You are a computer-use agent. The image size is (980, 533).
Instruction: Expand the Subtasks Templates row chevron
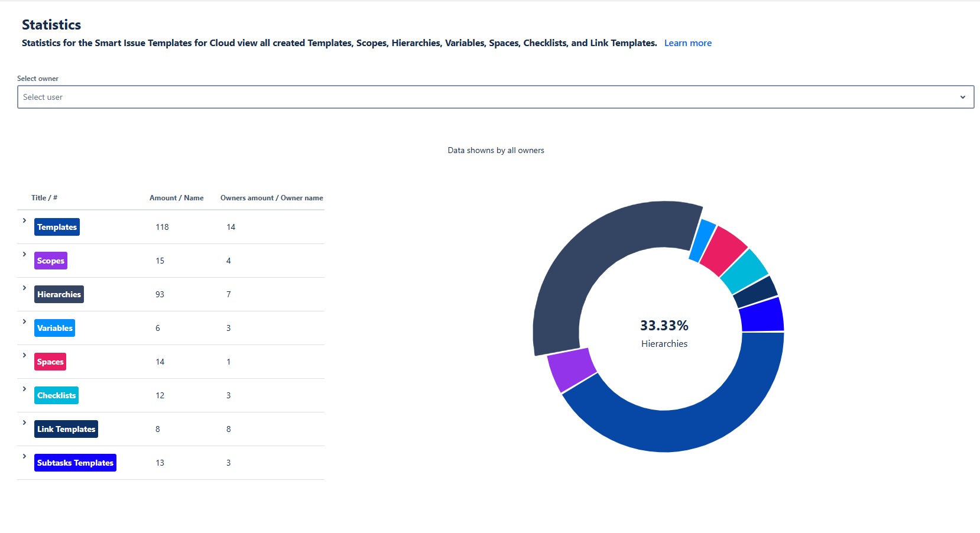coord(24,456)
